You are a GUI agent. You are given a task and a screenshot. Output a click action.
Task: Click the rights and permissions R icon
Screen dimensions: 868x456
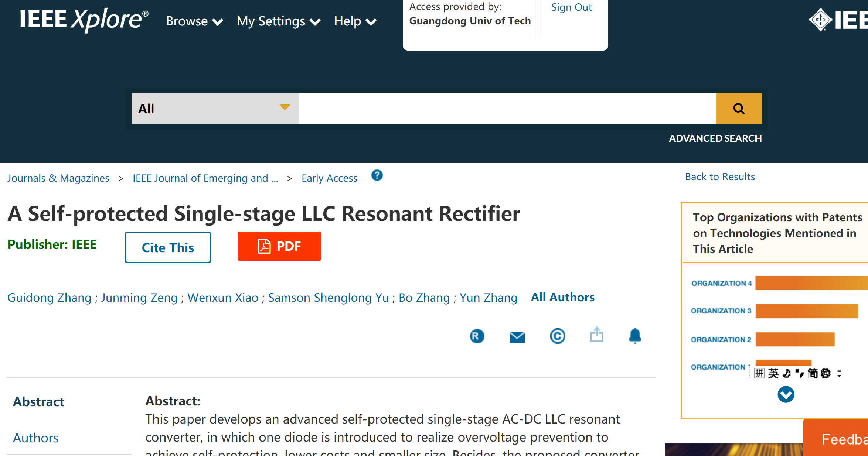[x=477, y=336]
